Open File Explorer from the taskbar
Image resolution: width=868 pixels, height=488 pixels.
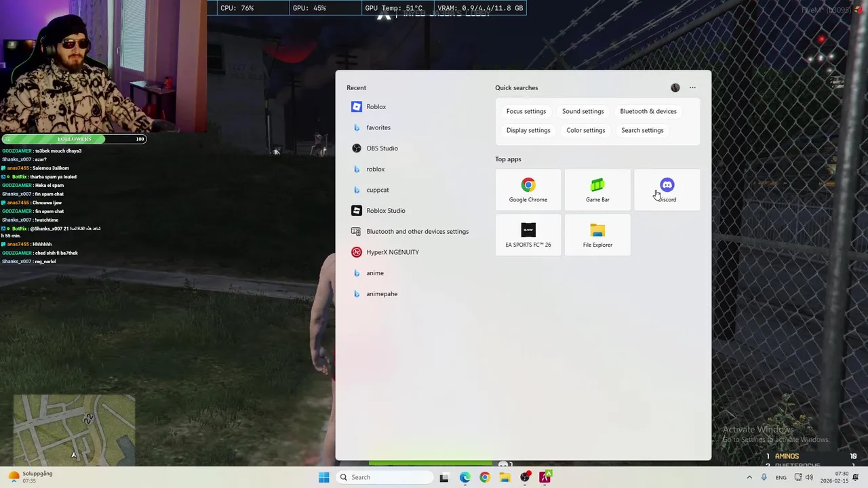click(505, 477)
